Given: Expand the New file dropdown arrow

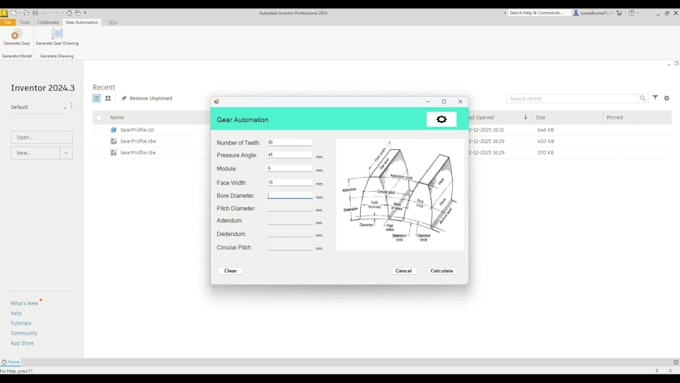Looking at the screenshot, I should [x=66, y=153].
